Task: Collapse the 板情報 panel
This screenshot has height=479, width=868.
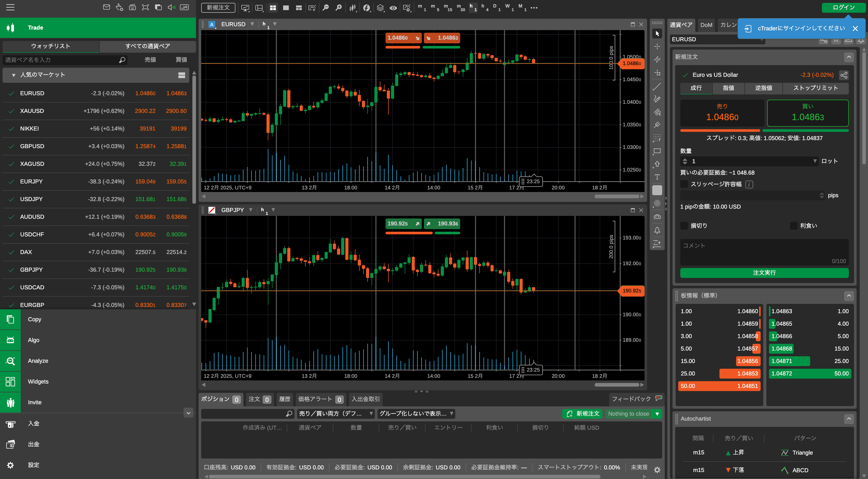Action: point(849,296)
